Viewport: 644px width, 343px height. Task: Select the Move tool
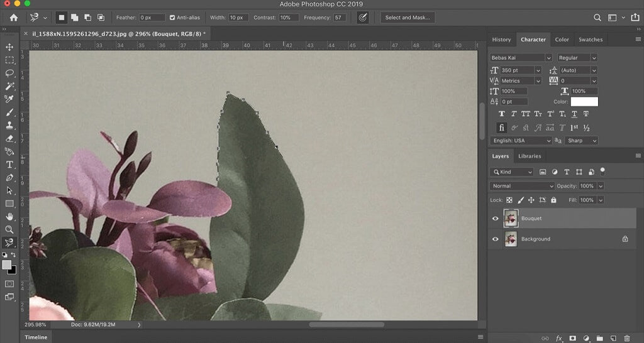9,47
